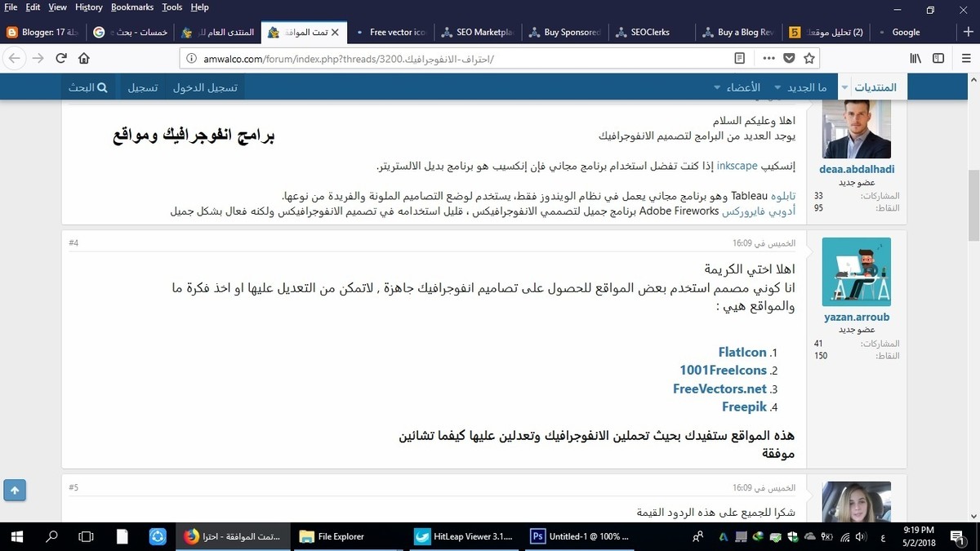Open the FlatIcon link
980x551 pixels.
(742, 353)
